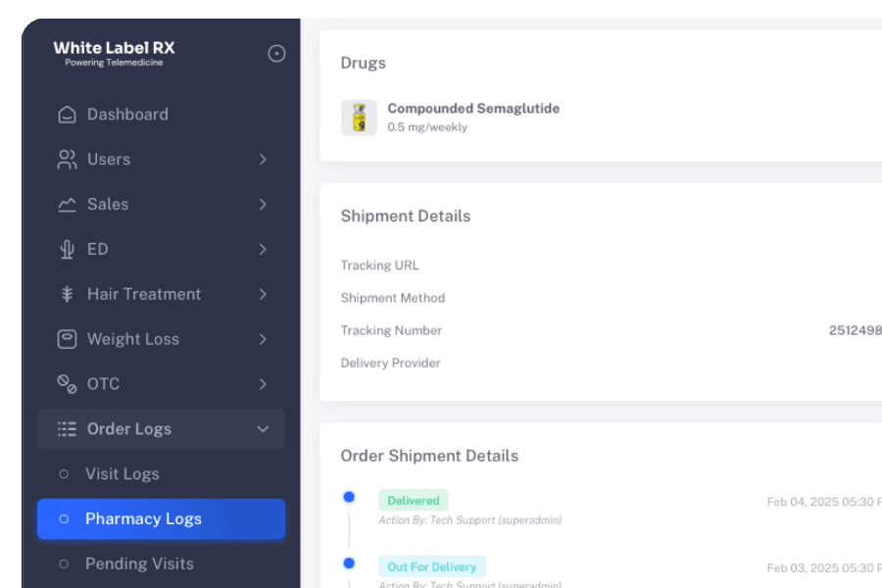Screen dimensions: 882x588
Task: Click the Shipment Details heading
Action: [406, 216]
